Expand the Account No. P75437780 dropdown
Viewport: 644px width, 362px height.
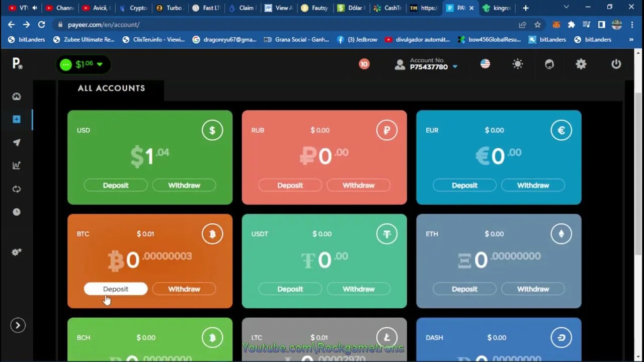point(427,64)
